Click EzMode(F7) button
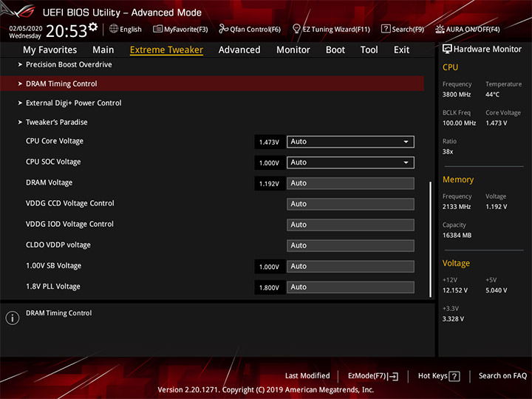This screenshot has height=399, width=532. (373, 376)
